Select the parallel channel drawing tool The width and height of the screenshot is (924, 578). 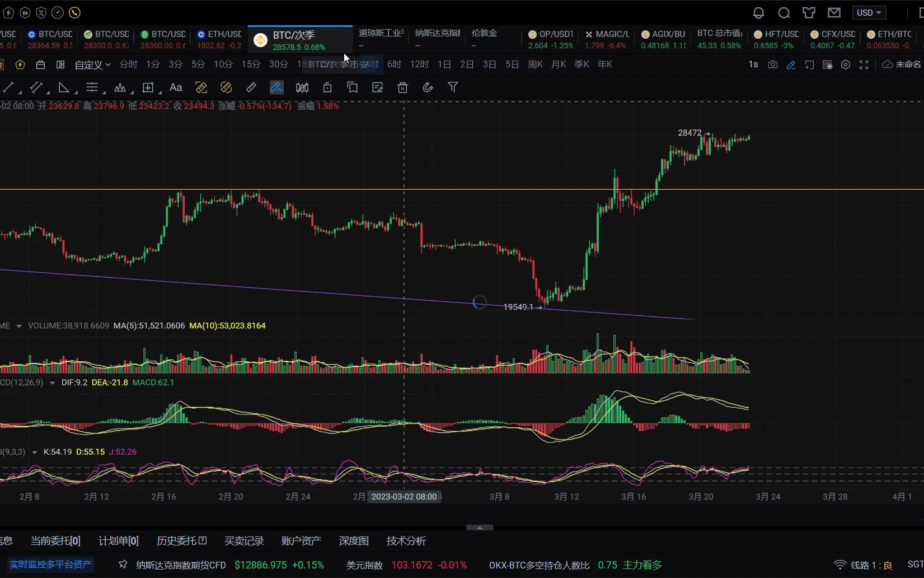point(36,87)
